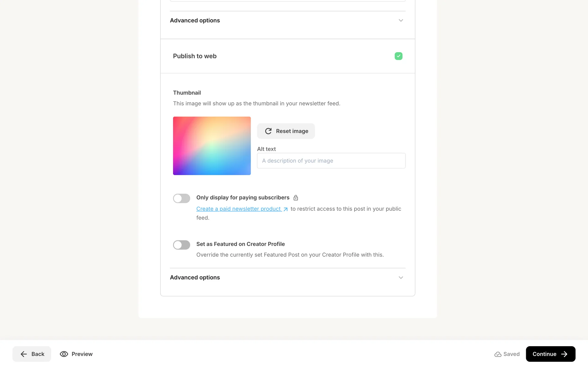Click the cloud Saved icon
The height and width of the screenshot is (368, 588).
(498, 354)
